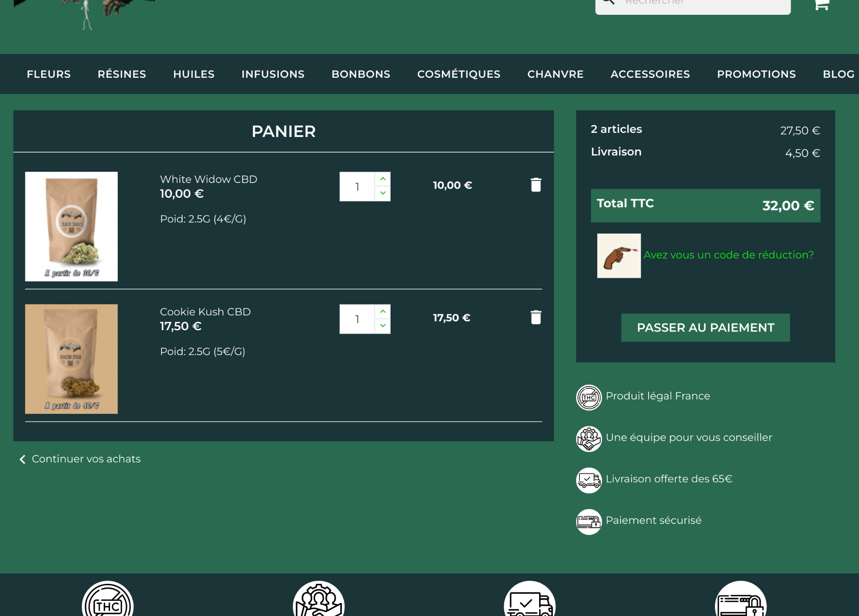Increase White Widow CBD quantity by one
859x616 pixels.
[x=383, y=179]
